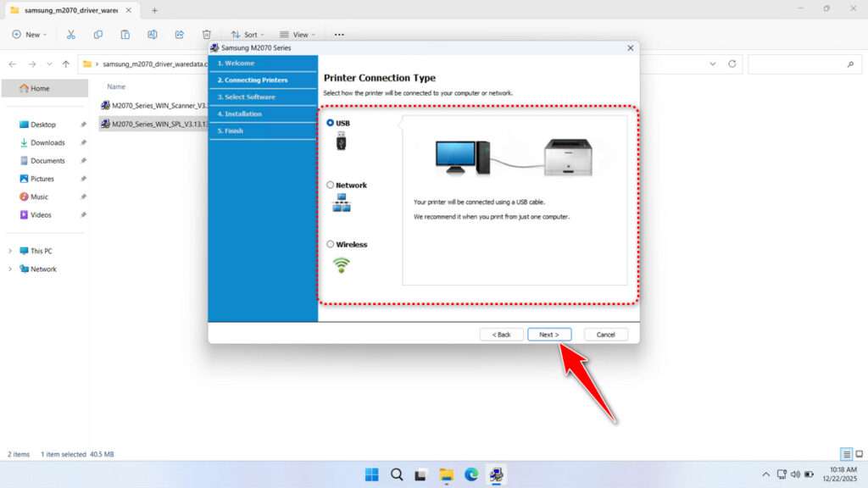Click the Cut icon in Explorer toolbar
Image resolution: width=868 pixels, height=488 pixels.
click(x=71, y=34)
